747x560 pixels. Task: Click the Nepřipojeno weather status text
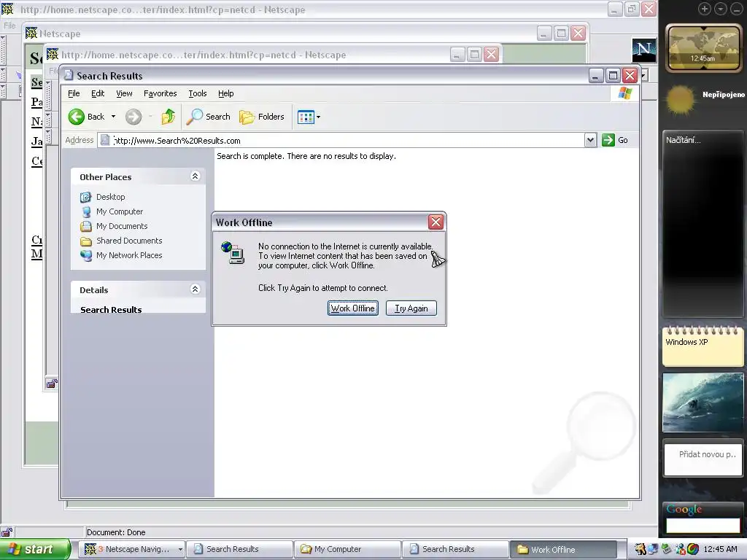[723, 94]
